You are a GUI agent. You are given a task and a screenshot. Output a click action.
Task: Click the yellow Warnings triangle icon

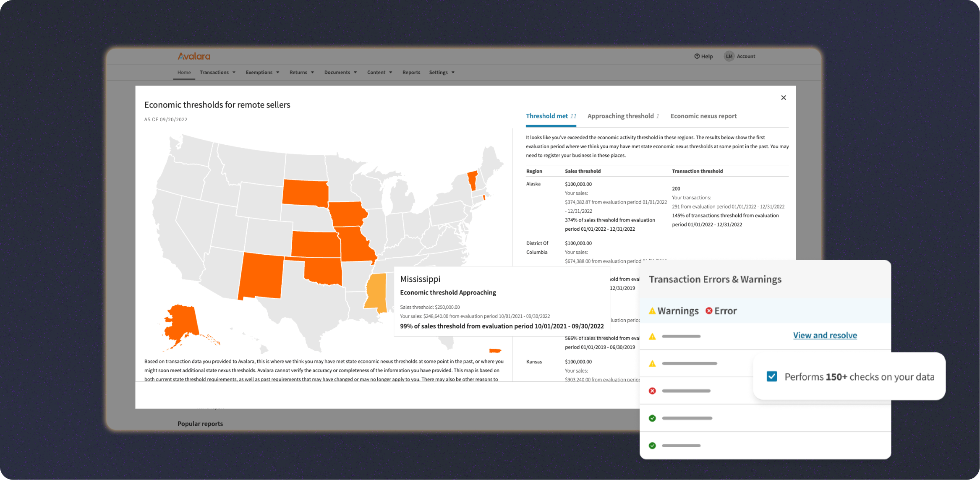[652, 311]
